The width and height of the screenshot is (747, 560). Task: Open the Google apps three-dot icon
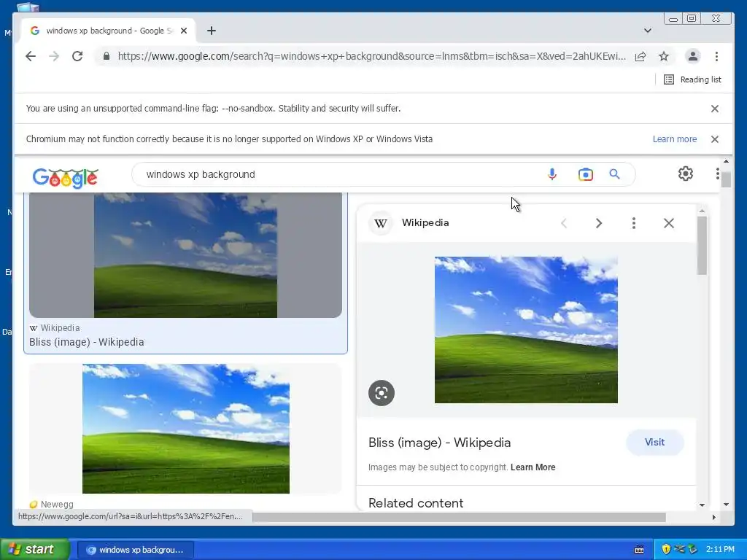pos(718,174)
